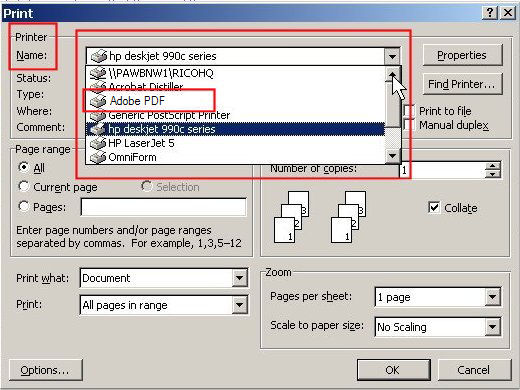Collapse the printer Name dropdown arrow

click(x=392, y=56)
